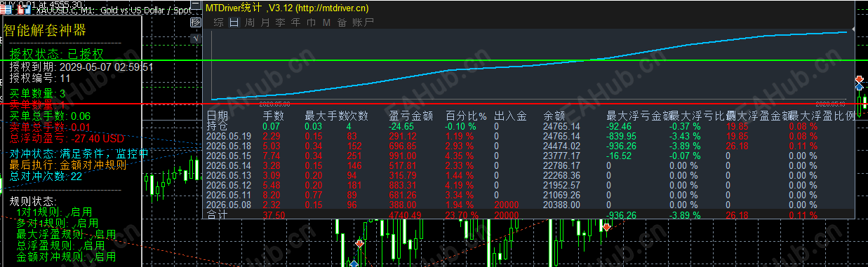Viewport: 868px width, 267px height.
Task: Open the M magic-number tab
Action: (326, 22)
